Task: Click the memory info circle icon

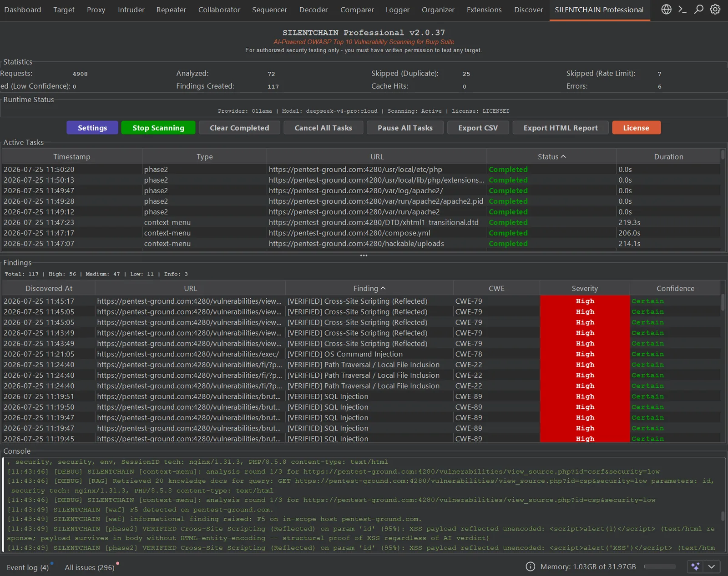Action: click(530, 566)
